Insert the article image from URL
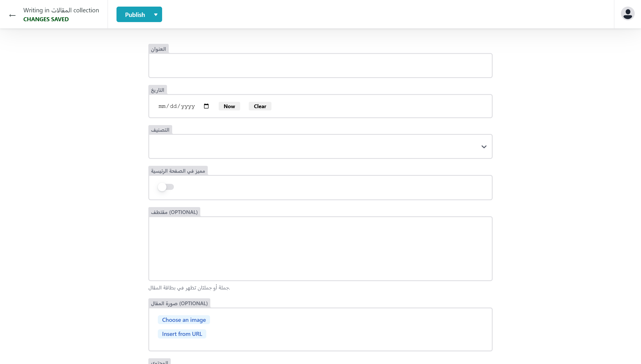641x364 pixels. click(x=182, y=334)
